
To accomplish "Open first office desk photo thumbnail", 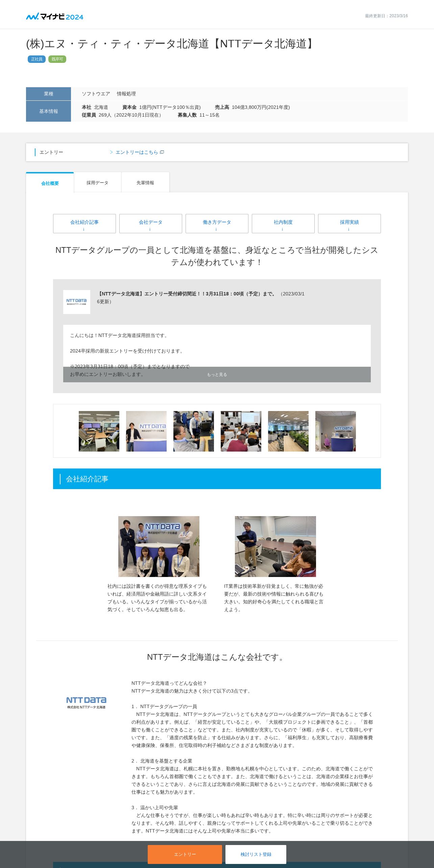I will [99, 431].
